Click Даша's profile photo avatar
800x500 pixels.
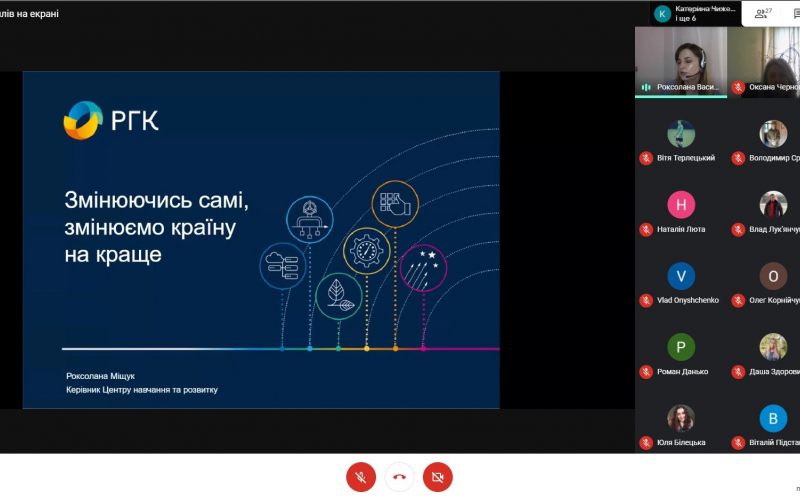[x=773, y=347]
